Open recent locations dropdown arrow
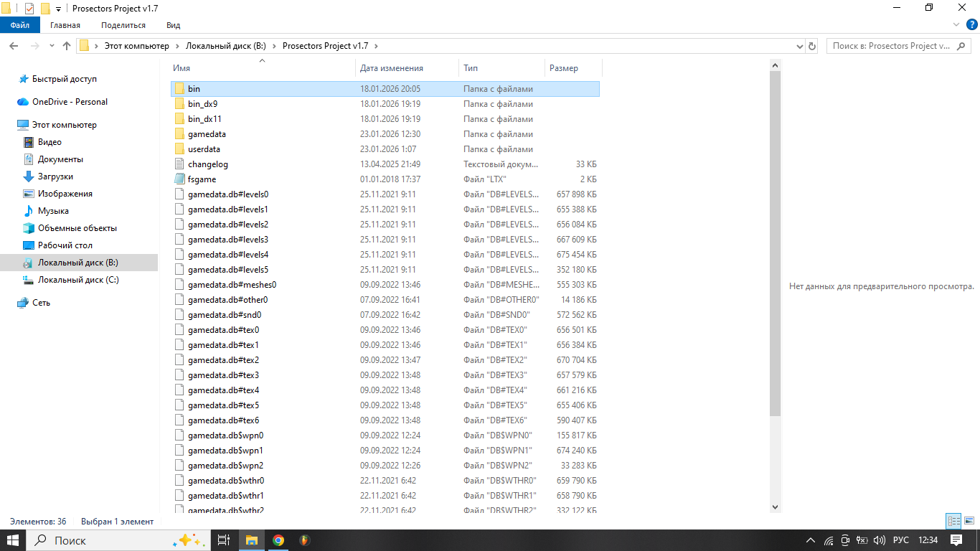 click(x=51, y=46)
